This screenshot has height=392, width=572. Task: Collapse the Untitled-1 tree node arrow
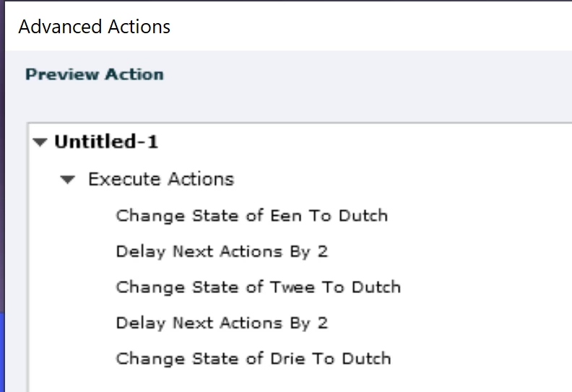(x=40, y=141)
